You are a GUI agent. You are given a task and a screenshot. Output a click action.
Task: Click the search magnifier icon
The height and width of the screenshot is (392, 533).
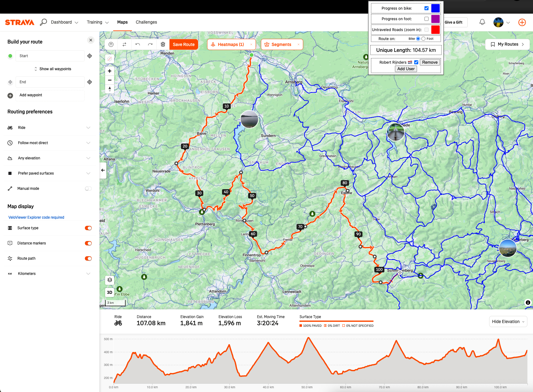(44, 22)
